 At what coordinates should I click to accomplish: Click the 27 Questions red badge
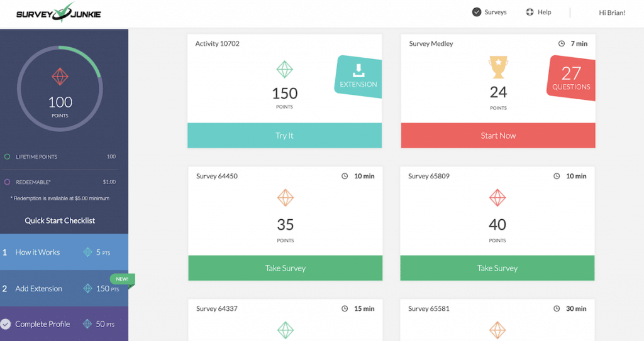pos(571,78)
